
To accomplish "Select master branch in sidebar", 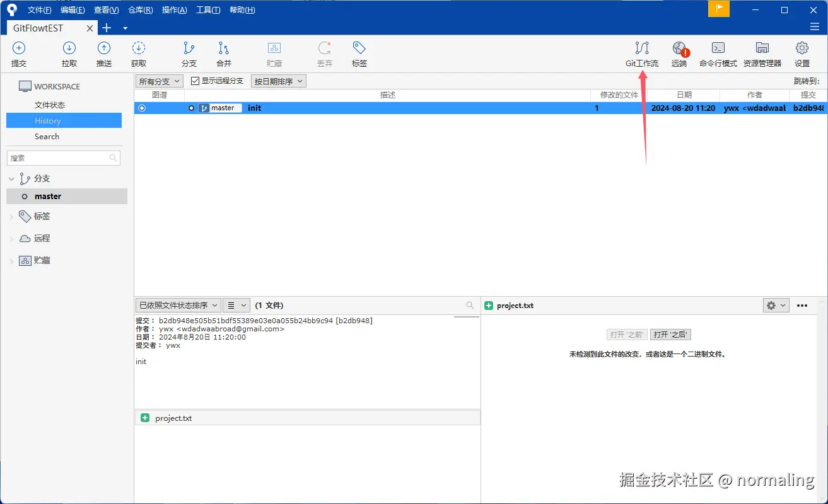I will click(x=67, y=196).
